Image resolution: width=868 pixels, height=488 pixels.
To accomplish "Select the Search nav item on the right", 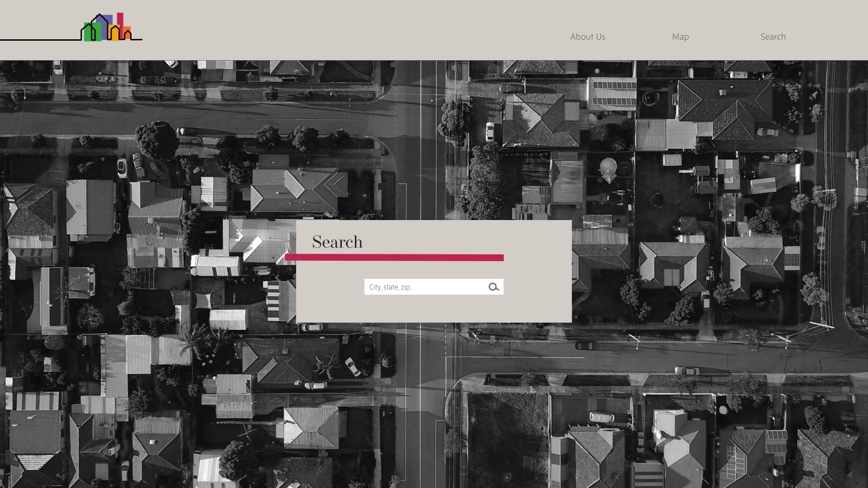I will [773, 37].
